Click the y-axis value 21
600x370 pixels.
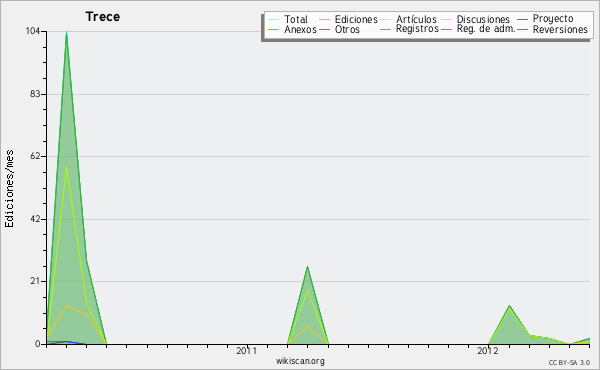click(35, 281)
